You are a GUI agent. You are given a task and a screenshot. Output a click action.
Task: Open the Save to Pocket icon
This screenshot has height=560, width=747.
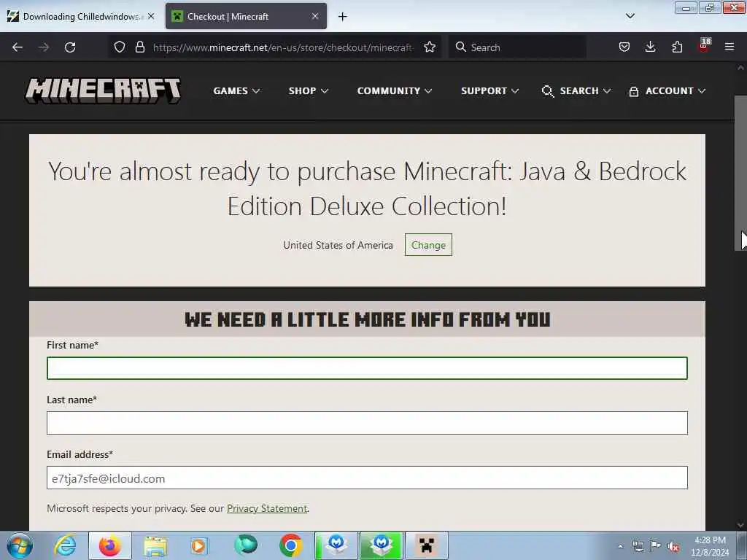pos(624,47)
